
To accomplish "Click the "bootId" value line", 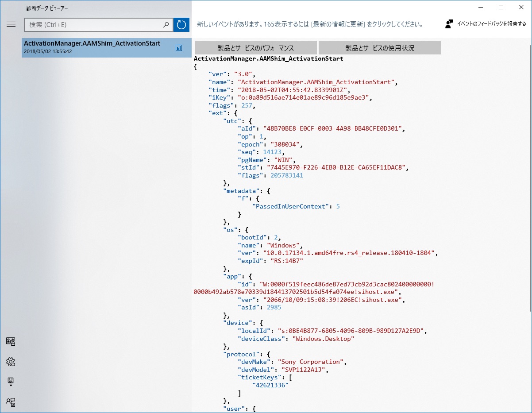I will click(259, 237).
